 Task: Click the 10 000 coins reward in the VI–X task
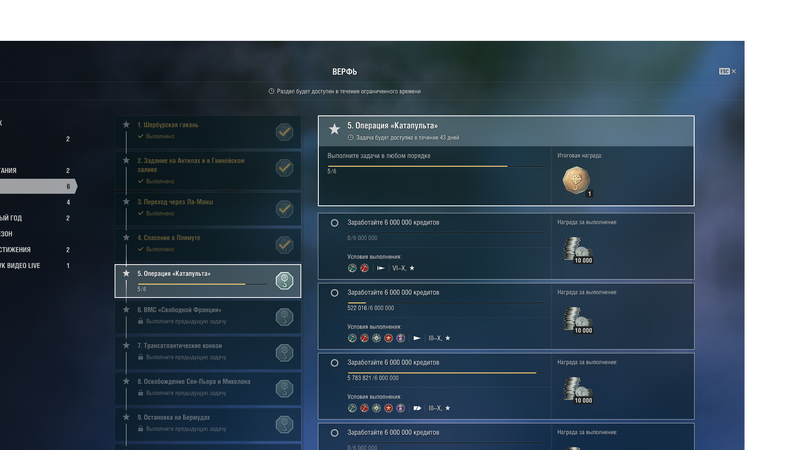pyautogui.click(x=578, y=250)
